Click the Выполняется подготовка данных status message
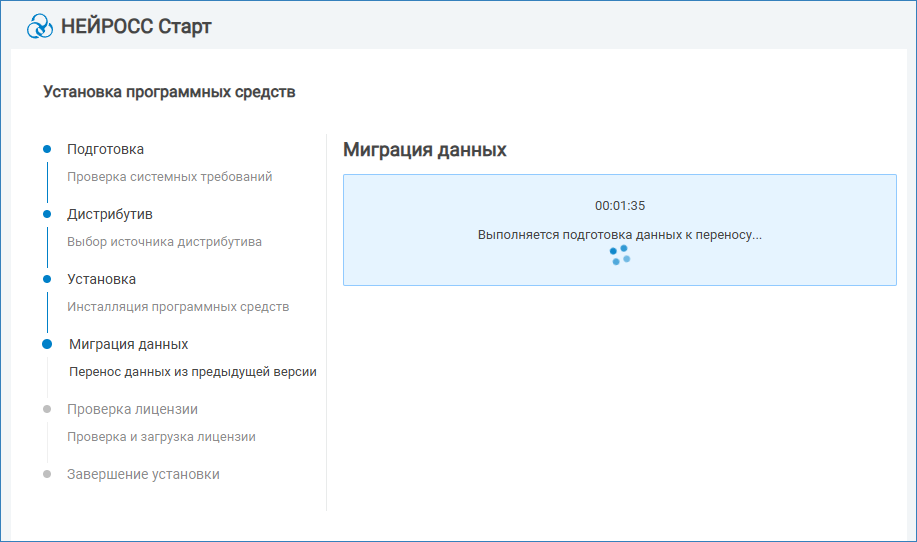The image size is (917, 542). pyautogui.click(x=620, y=234)
